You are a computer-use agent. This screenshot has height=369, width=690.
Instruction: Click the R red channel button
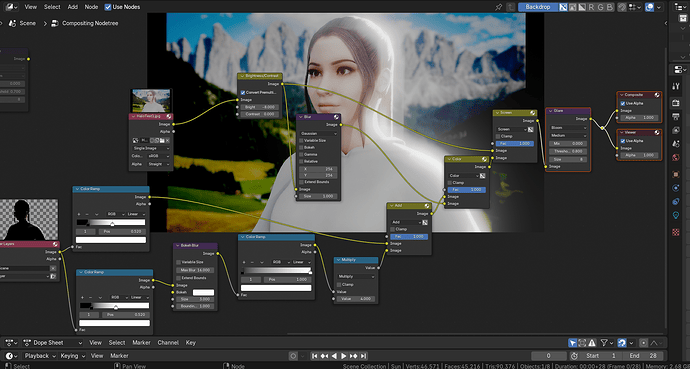pos(591,7)
